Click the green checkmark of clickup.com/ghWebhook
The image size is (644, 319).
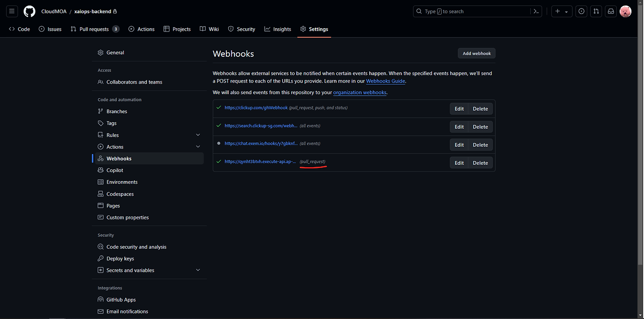(x=218, y=107)
